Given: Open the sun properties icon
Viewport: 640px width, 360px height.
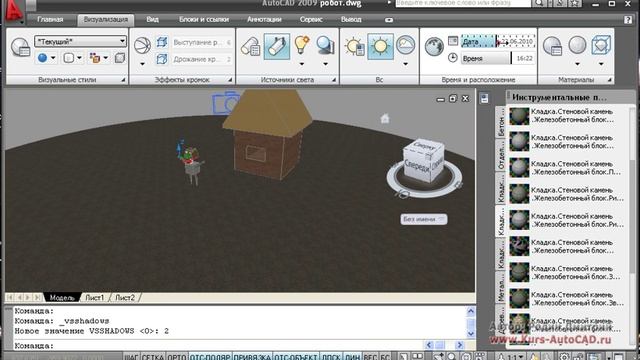Looking at the screenshot, I should click(354, 46).
